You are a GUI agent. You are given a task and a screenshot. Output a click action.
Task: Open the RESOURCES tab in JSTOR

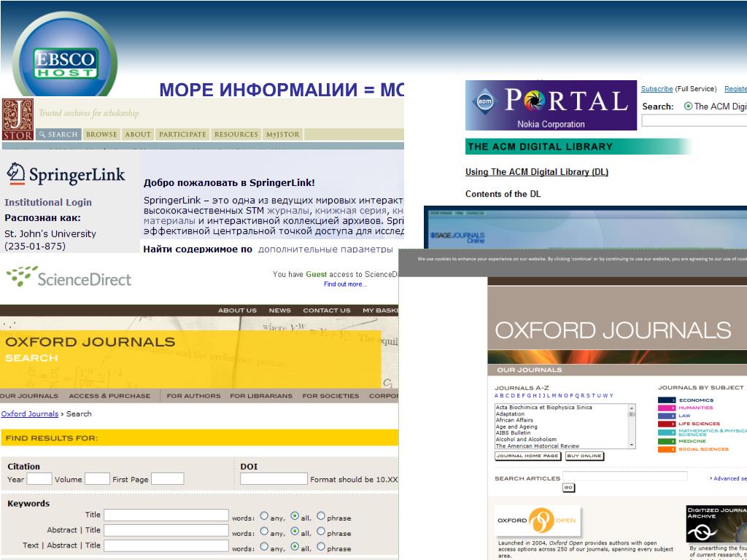coord(236,134)
